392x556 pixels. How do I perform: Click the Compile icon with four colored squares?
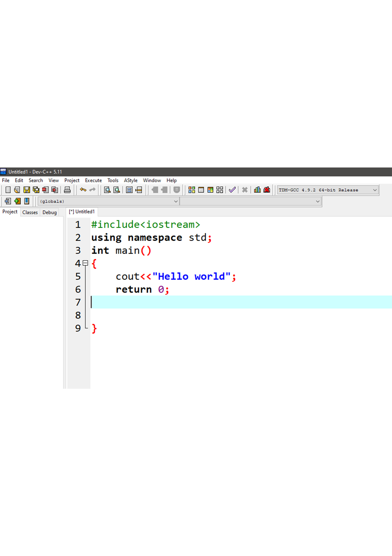[191, 190]
